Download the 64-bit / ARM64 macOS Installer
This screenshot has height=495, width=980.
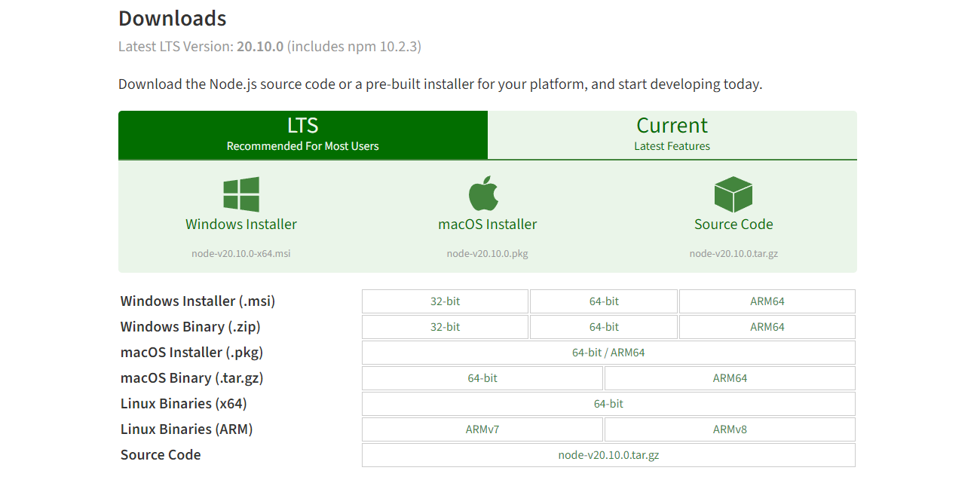608,352
